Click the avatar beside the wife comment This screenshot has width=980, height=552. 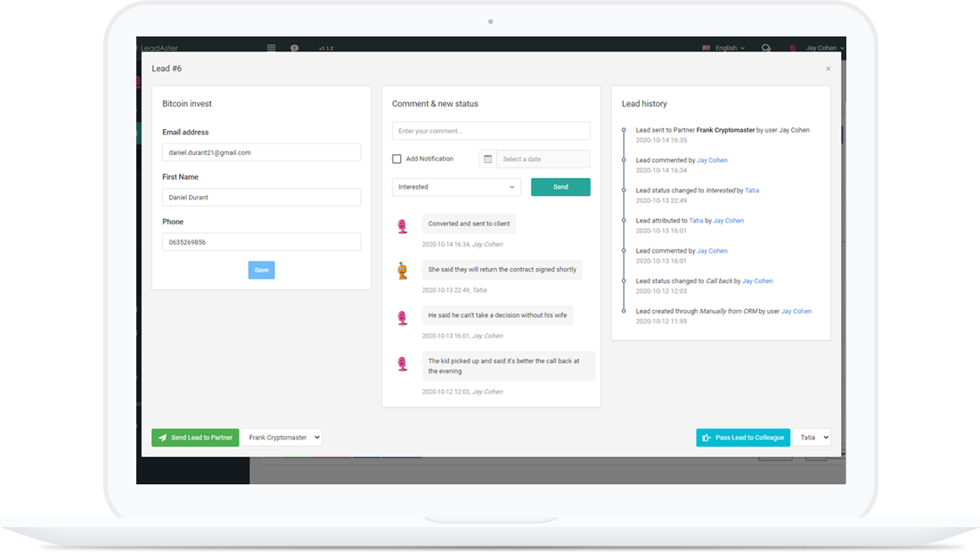pos(402,317)
